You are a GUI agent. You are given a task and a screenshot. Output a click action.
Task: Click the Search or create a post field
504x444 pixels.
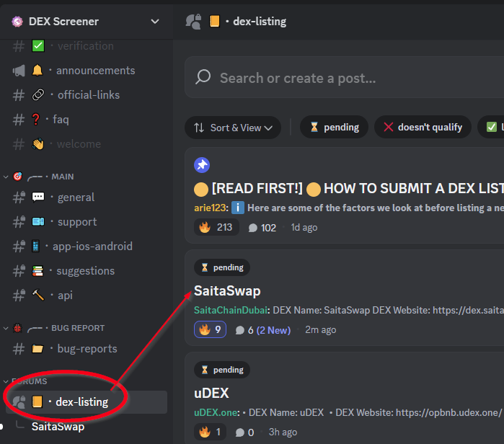tap(344, 77)
